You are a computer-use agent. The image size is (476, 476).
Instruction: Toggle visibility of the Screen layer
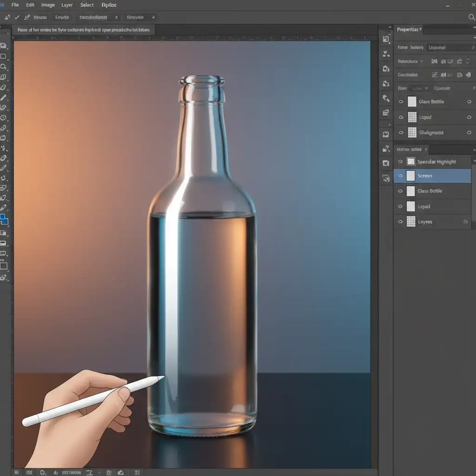click(400, 176)
